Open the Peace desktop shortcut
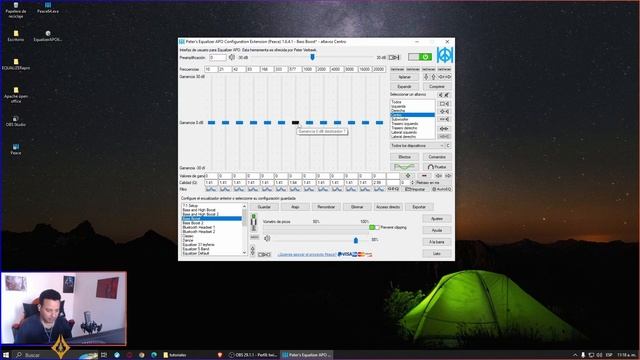 (16, 149)
